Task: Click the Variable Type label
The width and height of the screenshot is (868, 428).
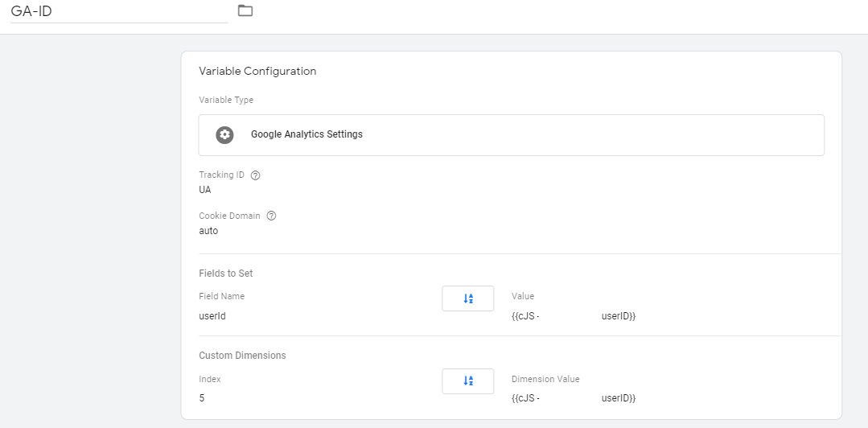Action: [x=226, y=100]
